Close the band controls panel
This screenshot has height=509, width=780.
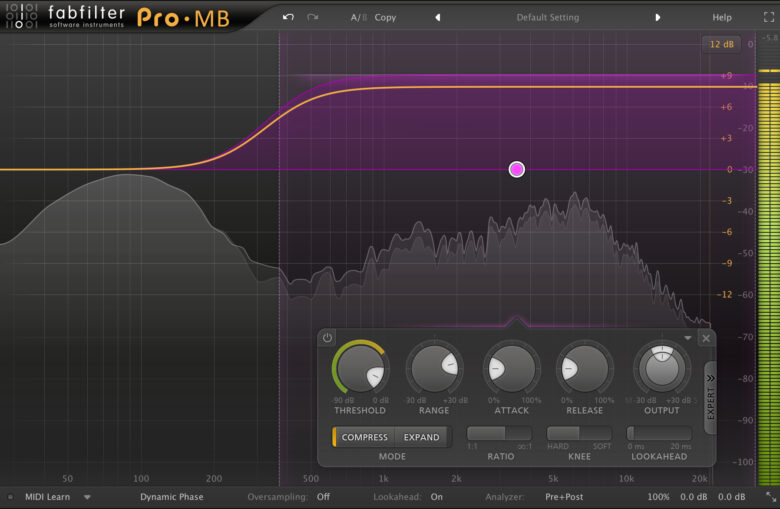point(706,338)
